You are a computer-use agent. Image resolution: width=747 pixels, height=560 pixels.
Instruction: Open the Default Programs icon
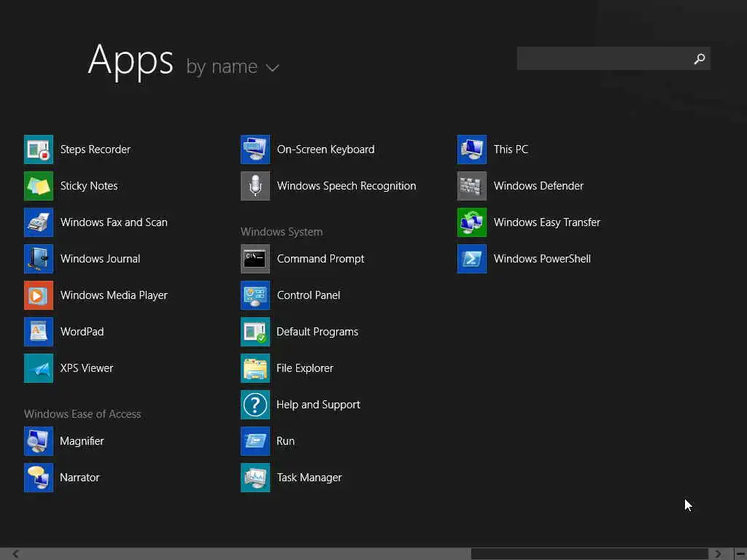pos(255,332)
